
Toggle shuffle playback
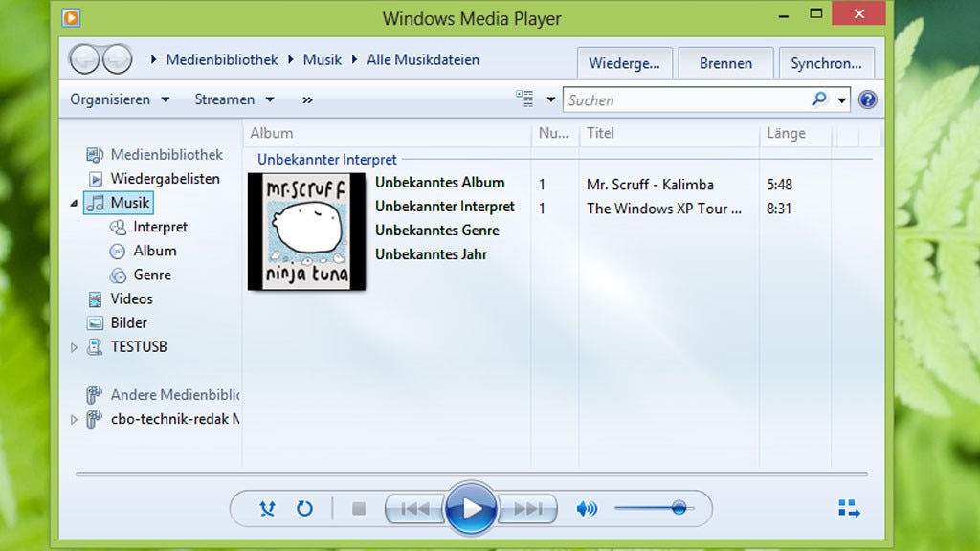[267, 508]
